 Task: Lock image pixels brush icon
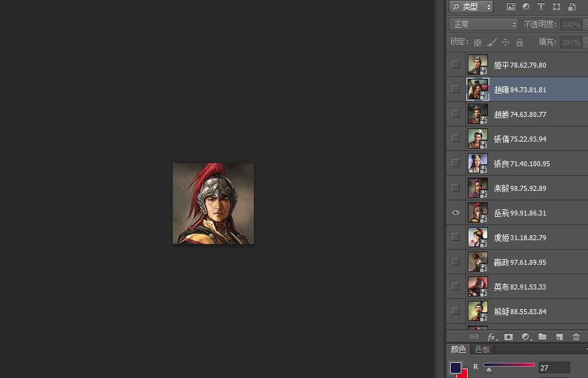pos(491,42)
